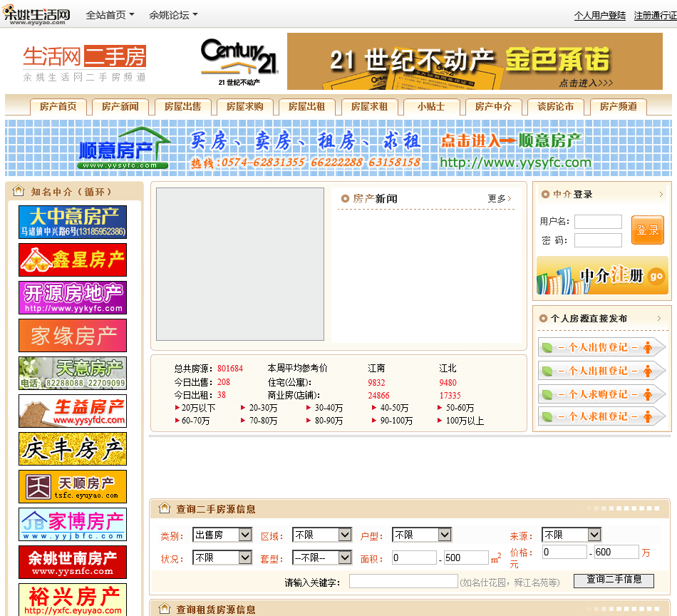
Task: Click the 个人出售登记 button
Action: pos(601,347)
